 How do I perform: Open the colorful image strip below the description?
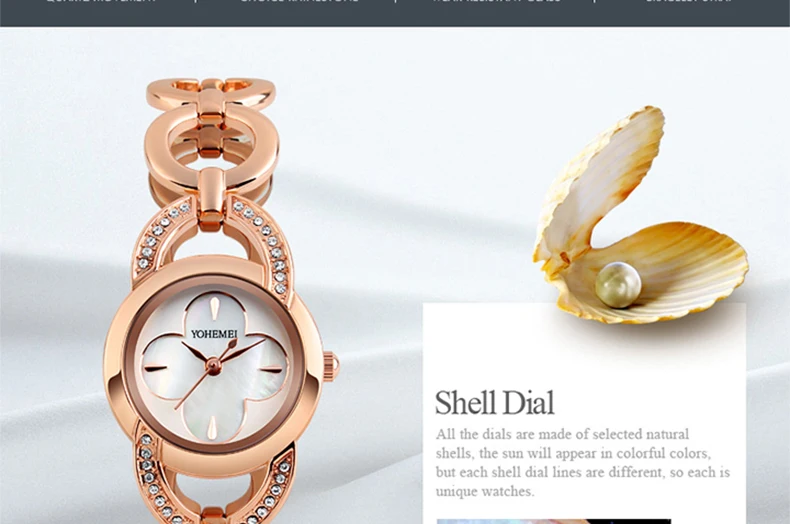[x=554, y=521]
